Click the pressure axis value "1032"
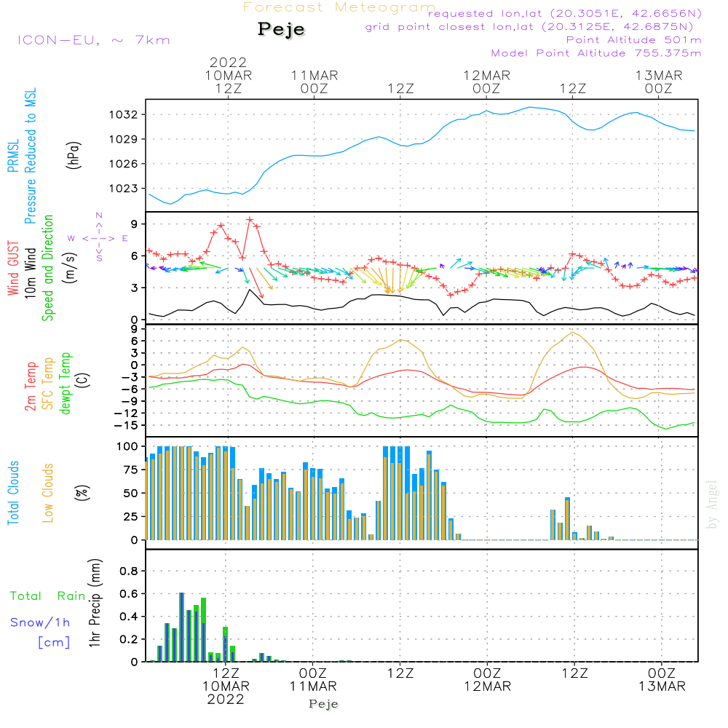Viewport: 728px width, 728px height. pyautogui.click(x=124, y=115)
